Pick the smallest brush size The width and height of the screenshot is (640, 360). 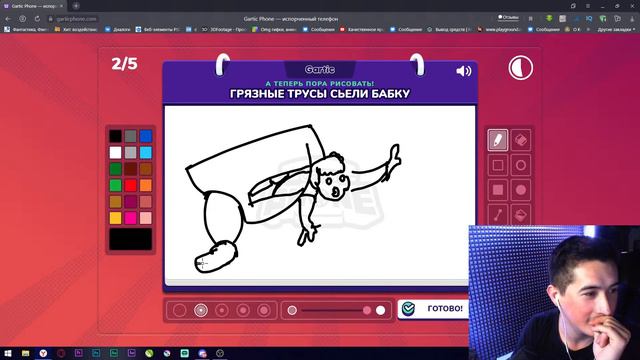click(x=179, y=311)
